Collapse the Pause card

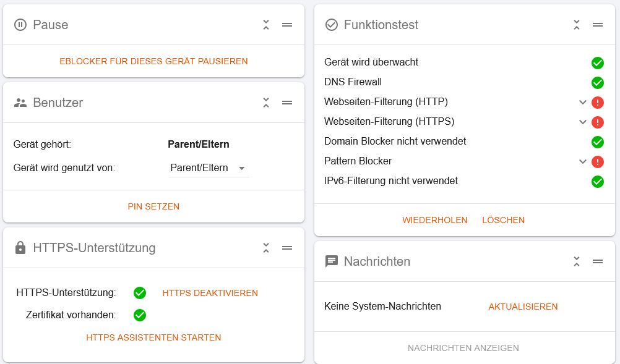click(x=266, y=25)
